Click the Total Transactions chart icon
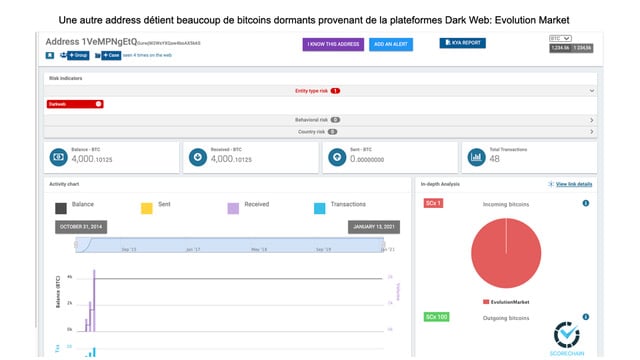The height and width of the screenshot is (360, 640). (x=476, y=157)
